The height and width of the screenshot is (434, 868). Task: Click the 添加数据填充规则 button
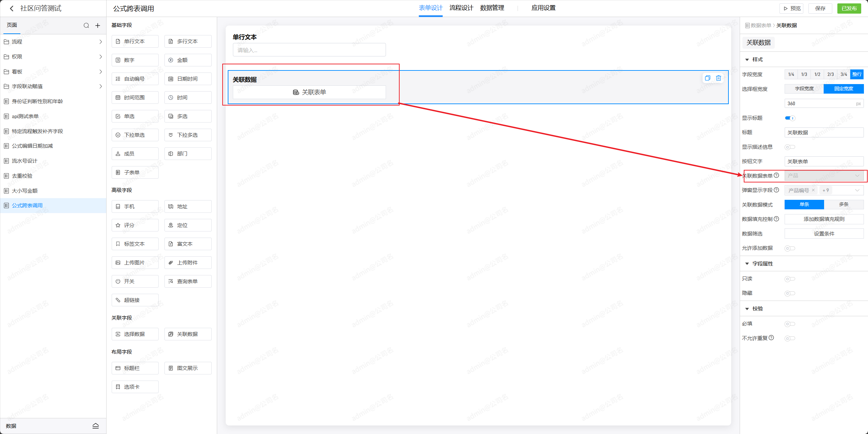(824, 219)
